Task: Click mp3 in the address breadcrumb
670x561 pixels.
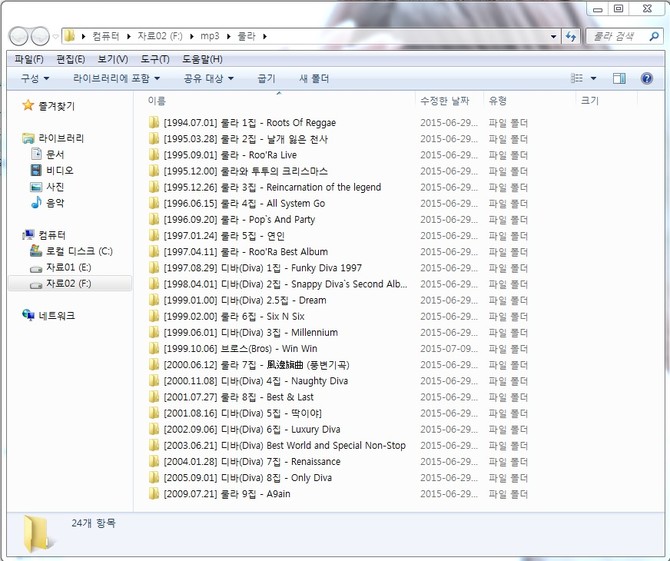Action: [x=209, y=36]
